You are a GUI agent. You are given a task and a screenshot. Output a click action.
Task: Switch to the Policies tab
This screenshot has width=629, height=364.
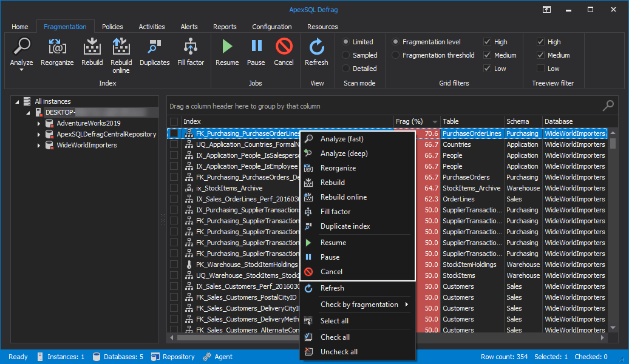click(x=112, y=27)
